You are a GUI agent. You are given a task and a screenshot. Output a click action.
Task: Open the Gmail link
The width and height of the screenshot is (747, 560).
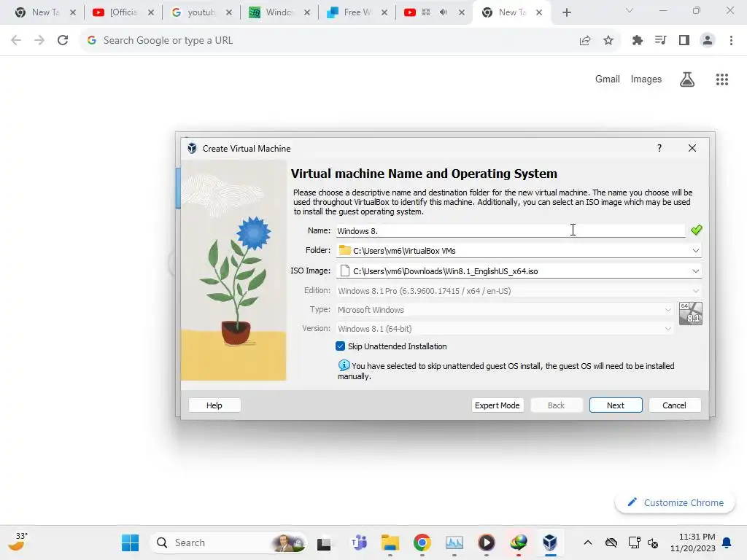(608, 79)
